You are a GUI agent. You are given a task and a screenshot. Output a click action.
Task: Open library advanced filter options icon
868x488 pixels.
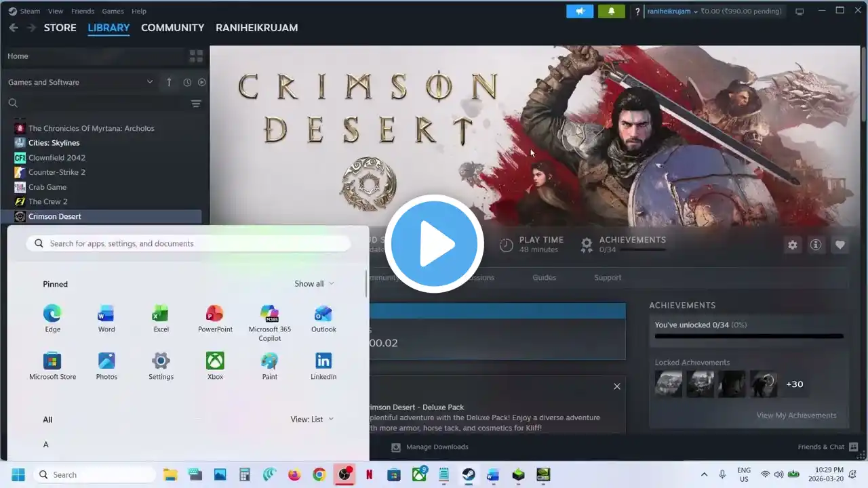[x=196, y=103]
